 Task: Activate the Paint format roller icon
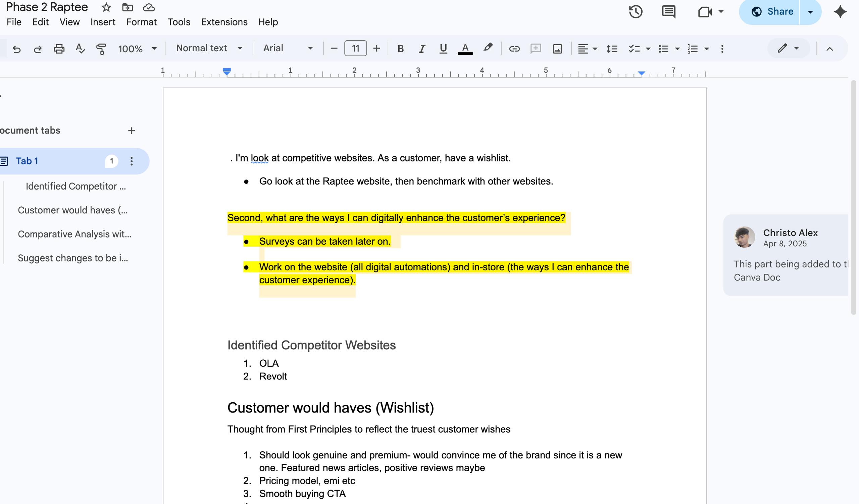coord(101,49)
